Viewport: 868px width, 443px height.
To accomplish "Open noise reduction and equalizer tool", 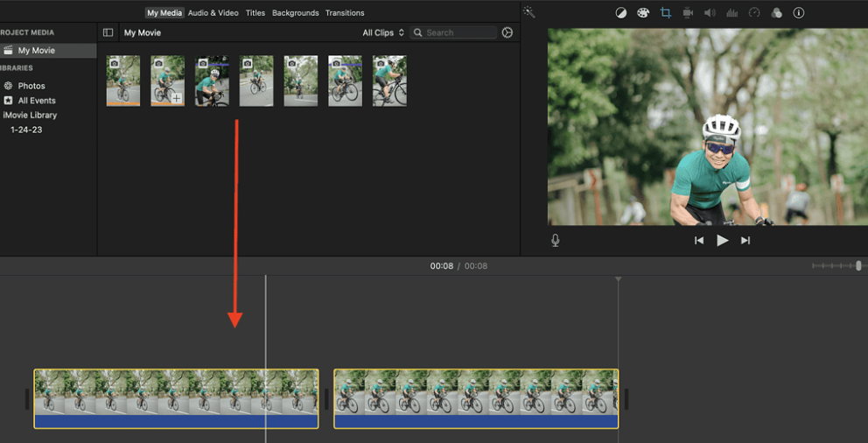I will 731,13.
